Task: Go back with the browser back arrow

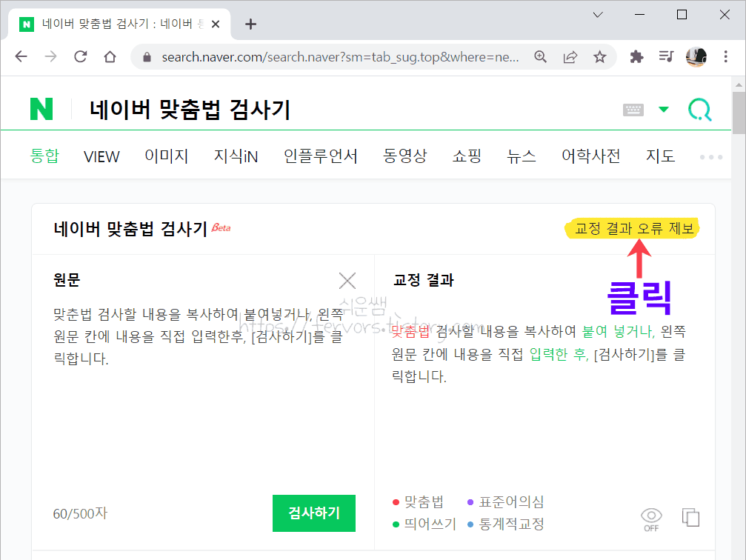Action: click(x=21, y=56)
